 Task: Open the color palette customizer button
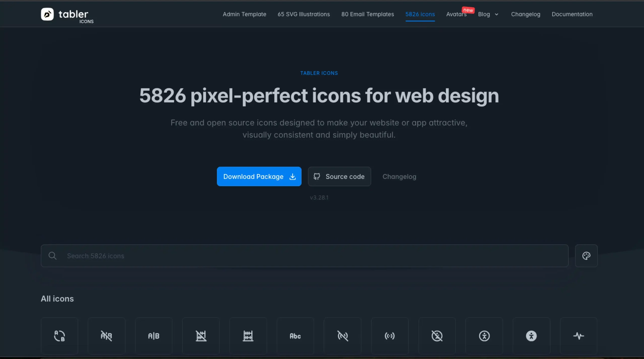click(586, 256)
